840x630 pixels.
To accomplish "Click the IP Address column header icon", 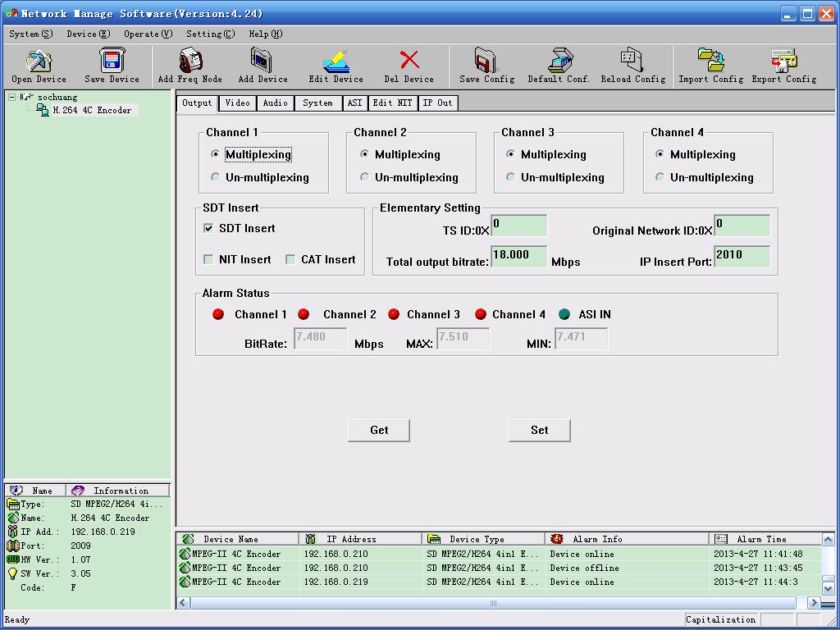I will pos(310,539).
